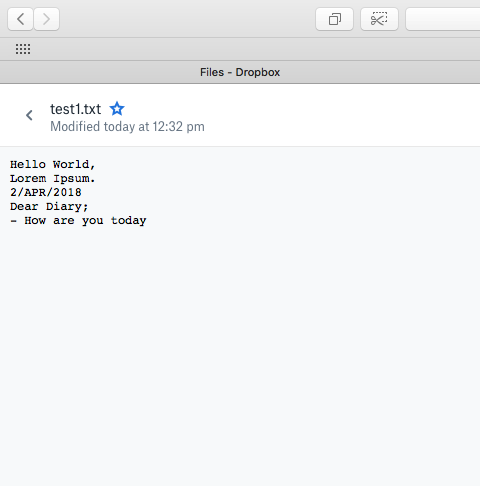
Task: Return to the file list using the Dropbox back chevron
Action: point(29,115)
